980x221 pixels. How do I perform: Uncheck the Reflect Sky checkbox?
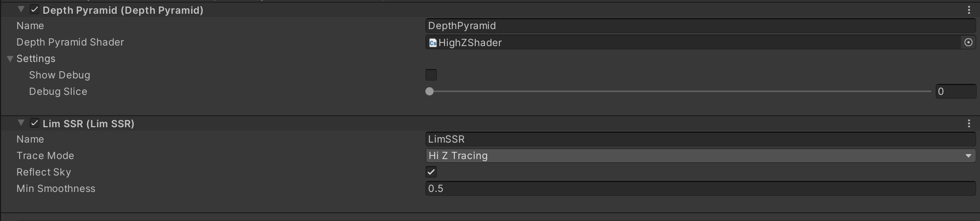coord(431,172)
